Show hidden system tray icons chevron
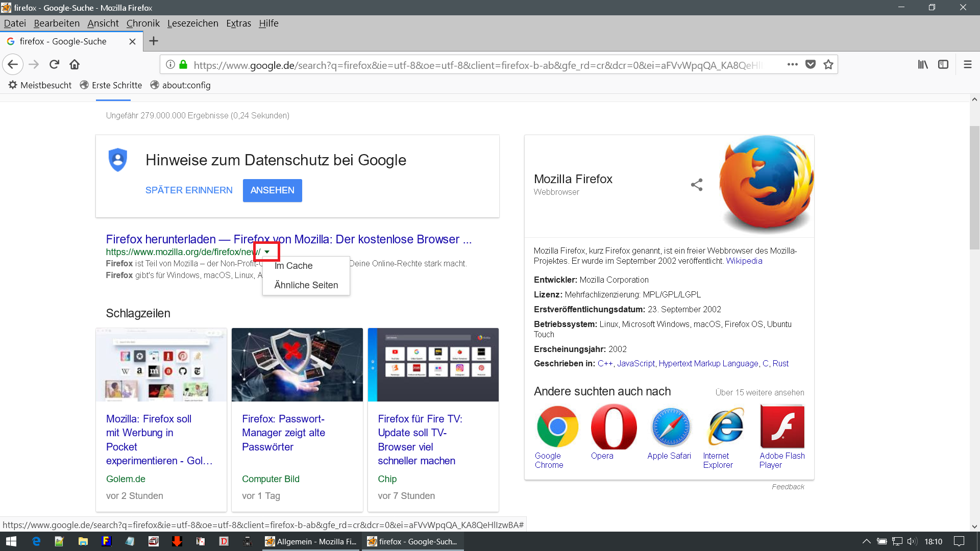The width and height of the screenshot is (980, 551). pyautogui.click(x=866, y=541)
